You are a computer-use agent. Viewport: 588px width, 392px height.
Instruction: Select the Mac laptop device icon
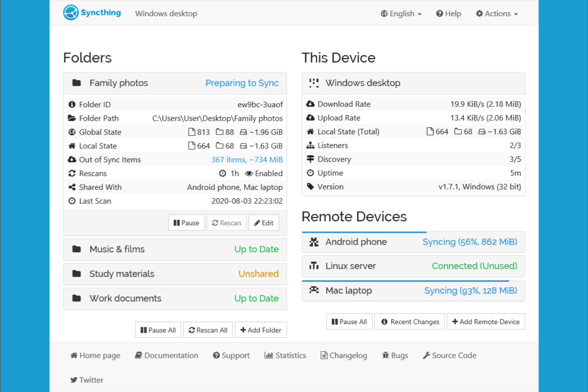[314, 290]
